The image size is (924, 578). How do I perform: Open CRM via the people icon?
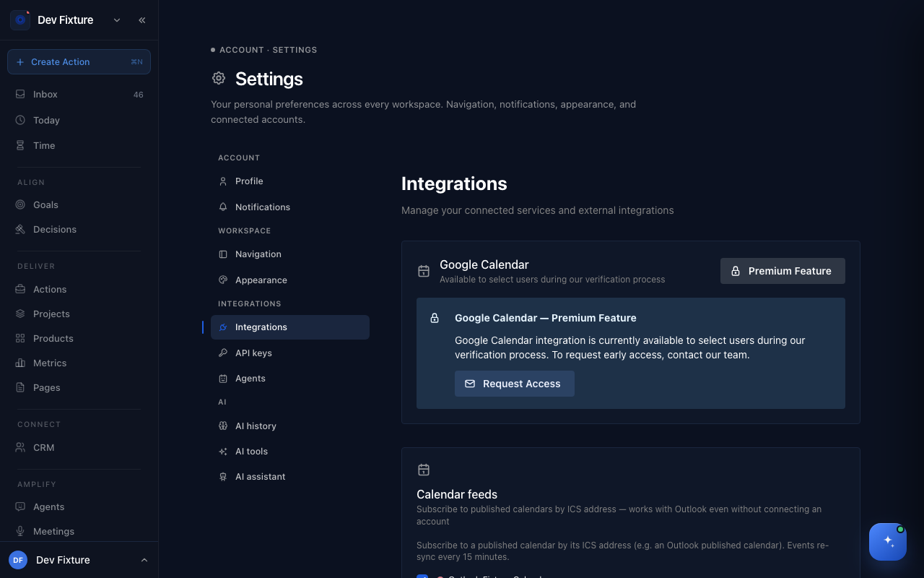[x=20, y=447]
